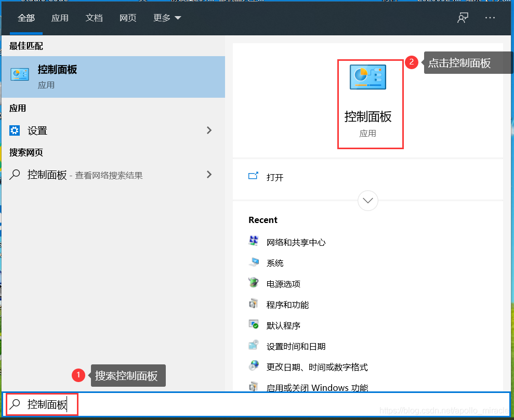Screen dimensions: 514x420
Task: Open 电源选项 recent item
Action: point(283,284)
